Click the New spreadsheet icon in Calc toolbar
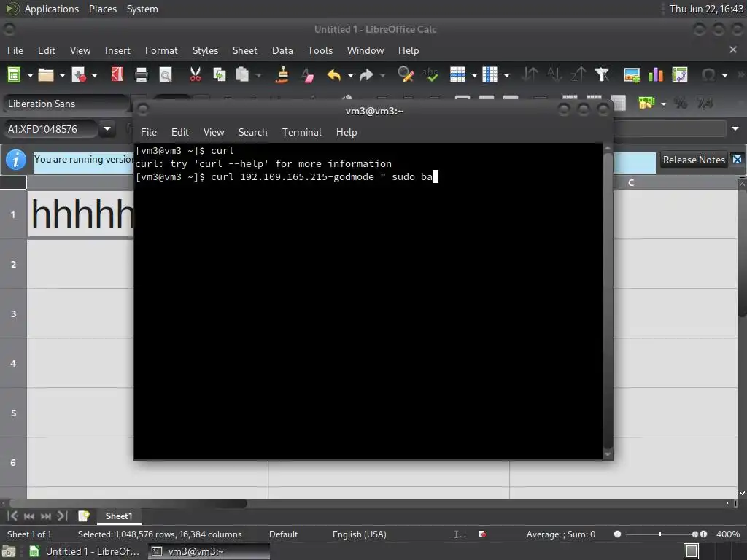This screenshot has width=747, height=560. 14,75
